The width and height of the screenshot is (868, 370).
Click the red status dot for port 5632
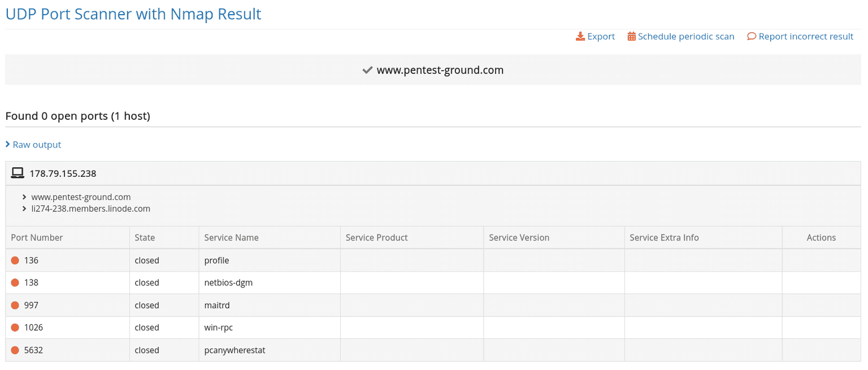pos(14,350)
